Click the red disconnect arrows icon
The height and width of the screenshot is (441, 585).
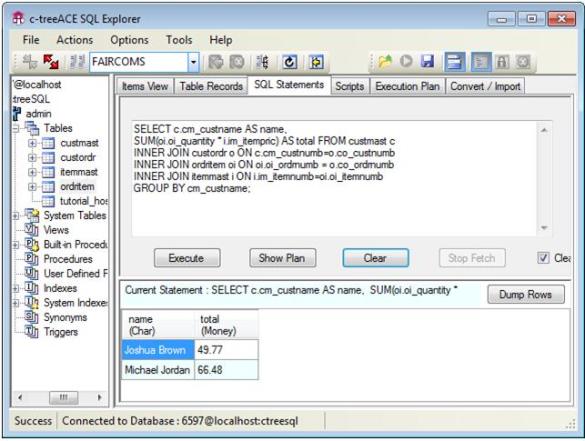pyautogui.click(x=51, y=62)
